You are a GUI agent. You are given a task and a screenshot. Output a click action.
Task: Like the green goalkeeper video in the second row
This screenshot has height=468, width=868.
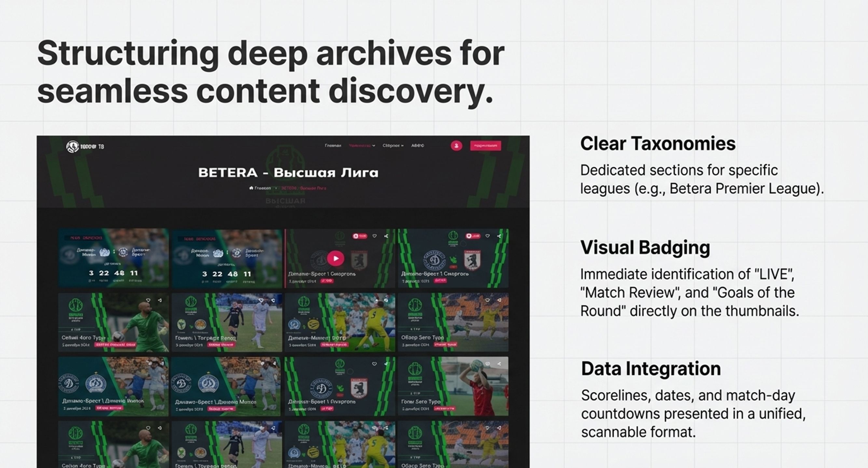point(148,300)
